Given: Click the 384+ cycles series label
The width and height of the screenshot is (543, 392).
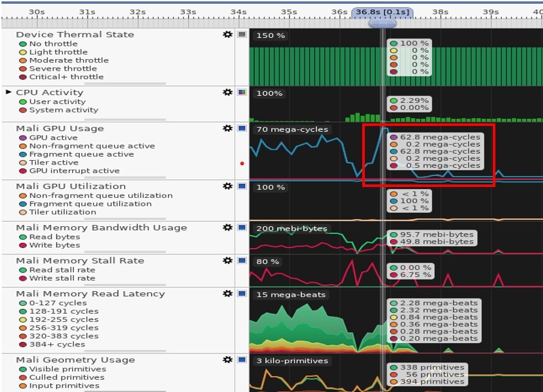Looking at the screenshot, I should click(x=57, y=344).
